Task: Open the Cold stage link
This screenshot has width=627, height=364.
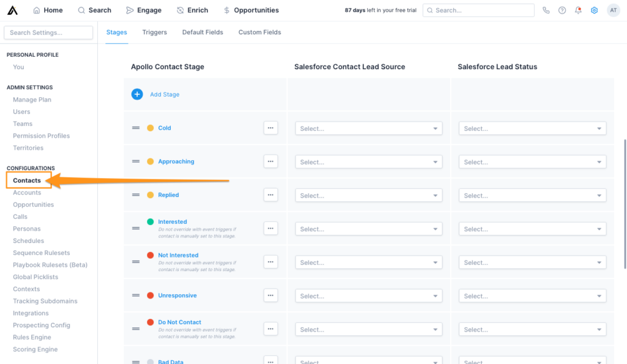Action: (x=164, y=128)
